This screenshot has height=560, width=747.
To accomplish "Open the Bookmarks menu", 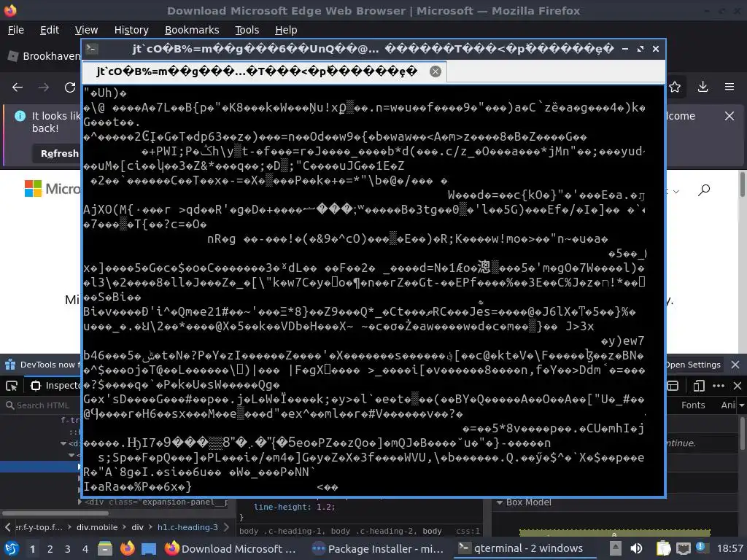I will point(192,30).
